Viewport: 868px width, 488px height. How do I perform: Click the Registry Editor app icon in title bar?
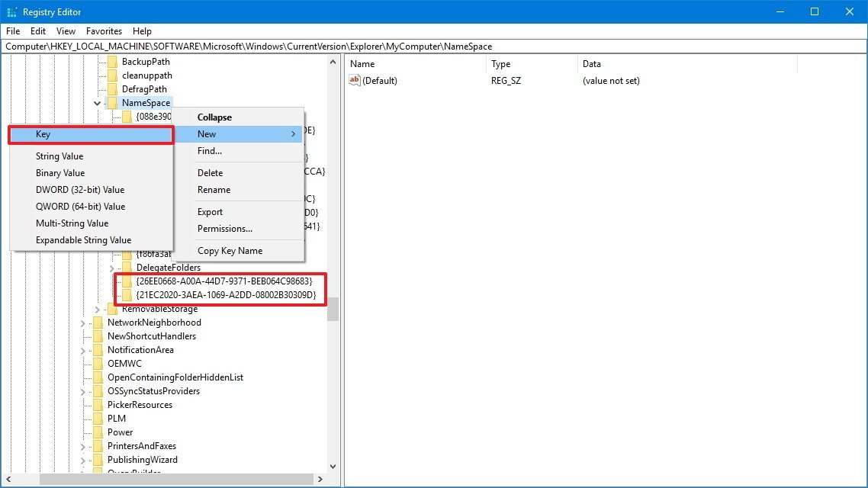pyautogui.click(x=11, y=11)
